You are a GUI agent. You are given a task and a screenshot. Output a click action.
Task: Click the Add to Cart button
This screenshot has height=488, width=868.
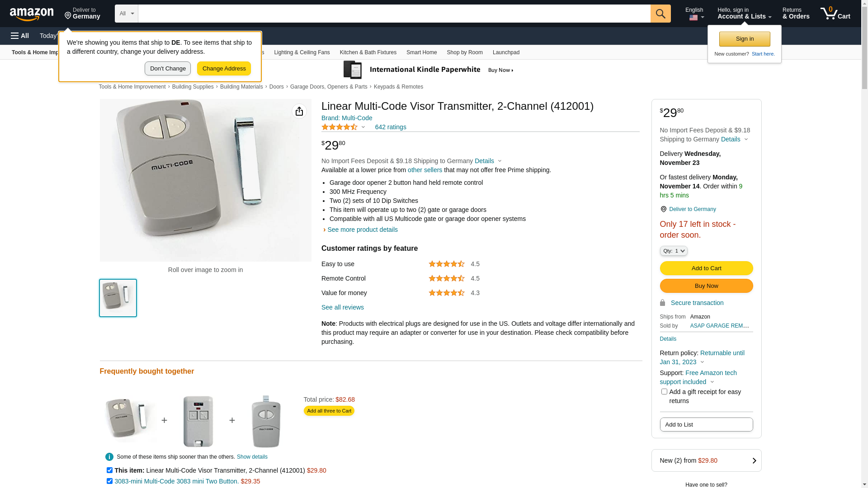click(x=706, y=268)
